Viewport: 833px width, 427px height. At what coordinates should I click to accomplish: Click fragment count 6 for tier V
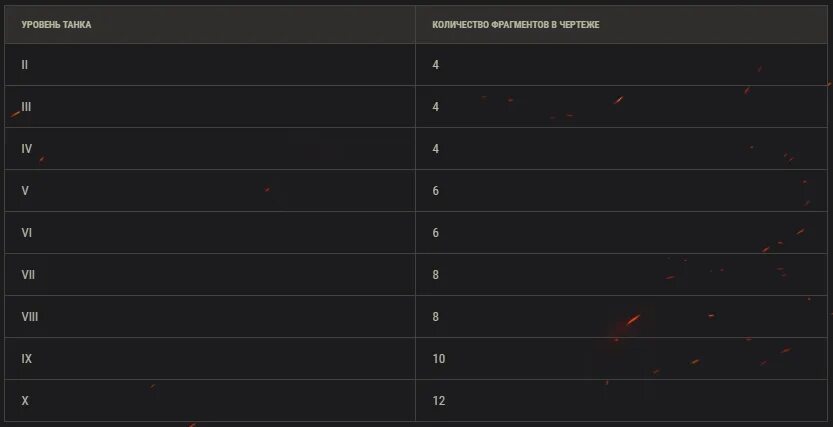(436, 191)
